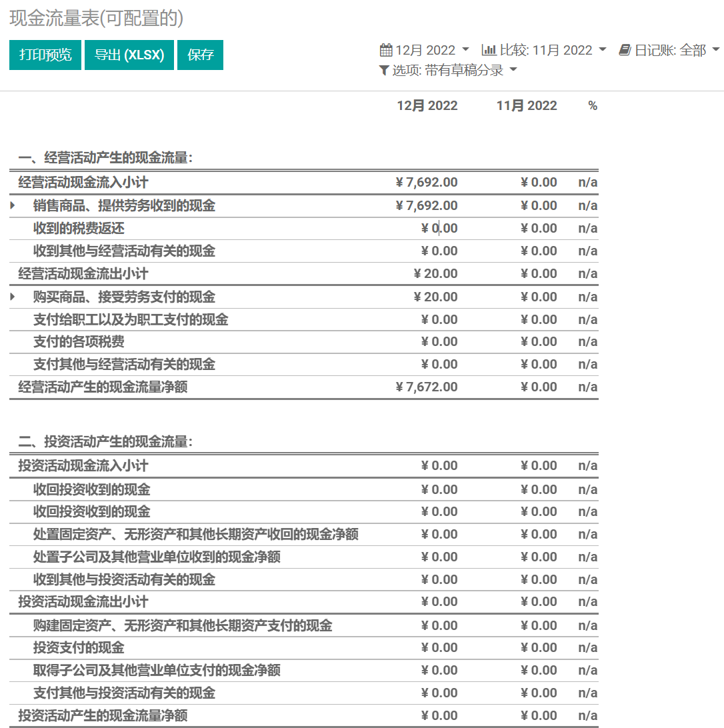
Task: Click the 投资活动现金流出小计 row label
Action: coord(83,602)
